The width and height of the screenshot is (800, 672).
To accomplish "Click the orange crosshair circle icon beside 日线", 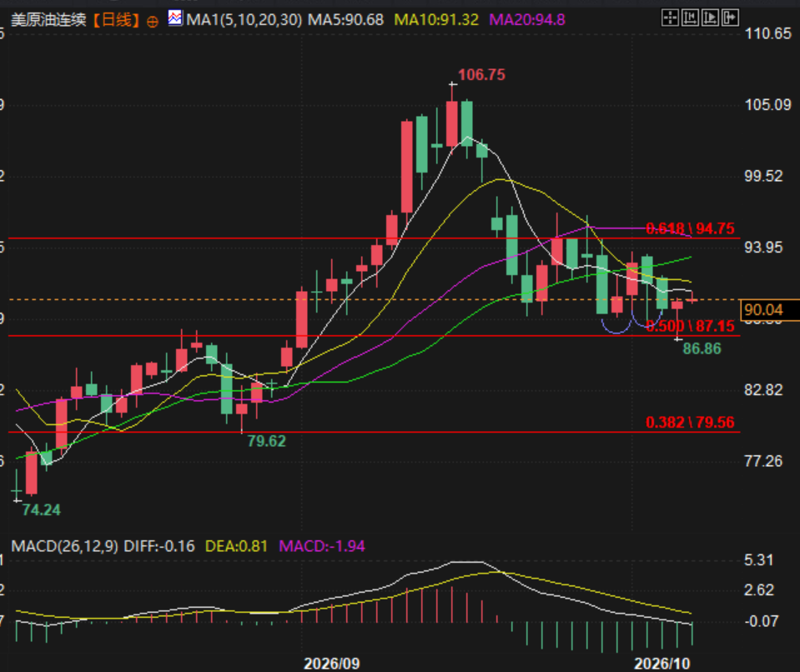I will (153, 22).
